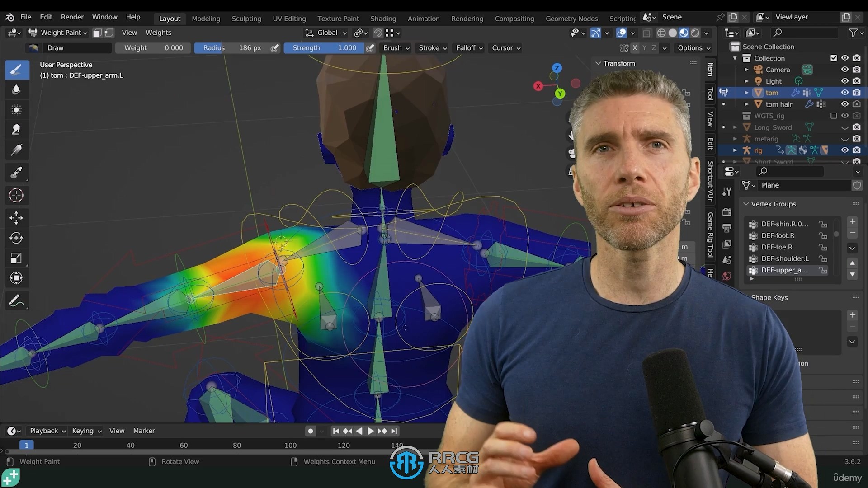Collapse the Vertex Groups panel
Viewport: 868px width, 488px height.
coord(746,204)
